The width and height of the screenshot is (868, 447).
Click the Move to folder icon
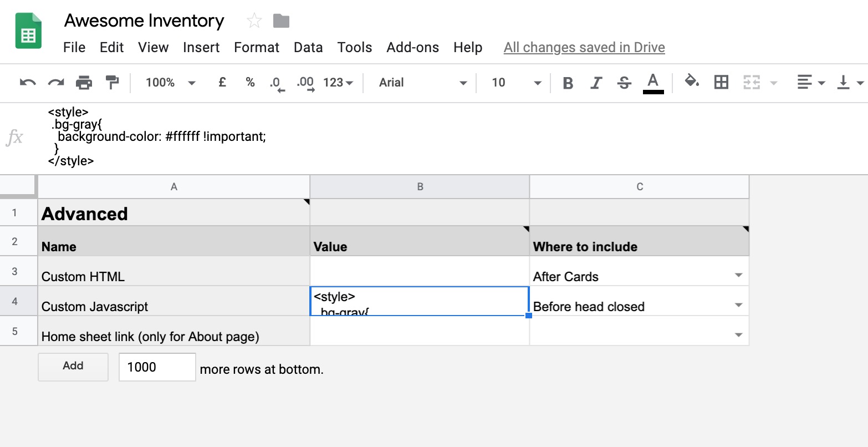click(282, 21)
